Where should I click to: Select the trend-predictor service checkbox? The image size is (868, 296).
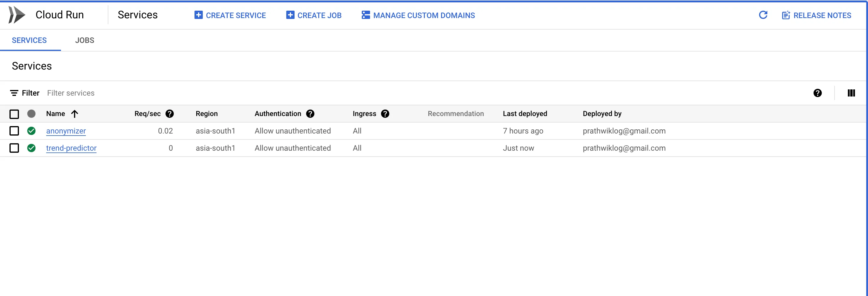pos(14,148)
